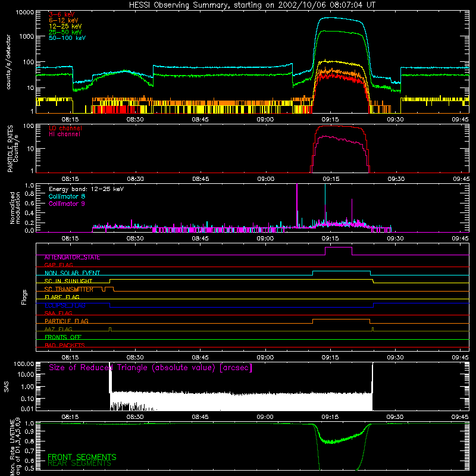
Task: Click the 100.00 tick label on SAS axis
Action: (x=24, y=364)
